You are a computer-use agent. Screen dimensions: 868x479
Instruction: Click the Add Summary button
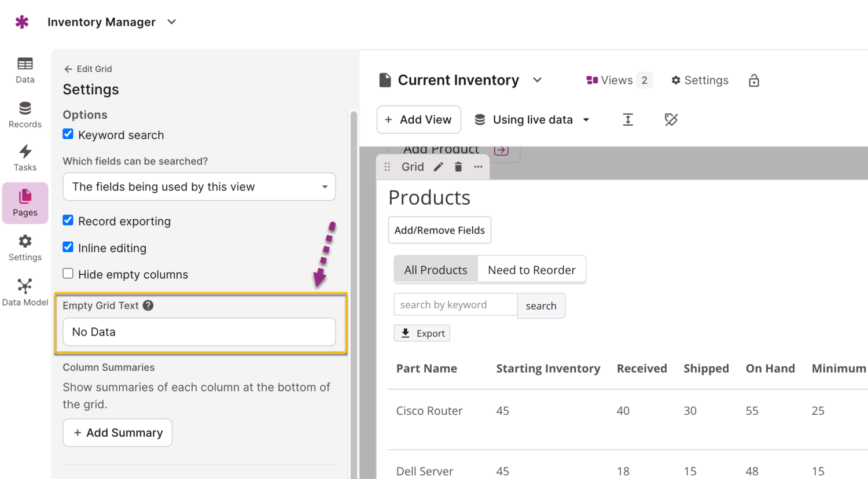[x=117, y=433]
